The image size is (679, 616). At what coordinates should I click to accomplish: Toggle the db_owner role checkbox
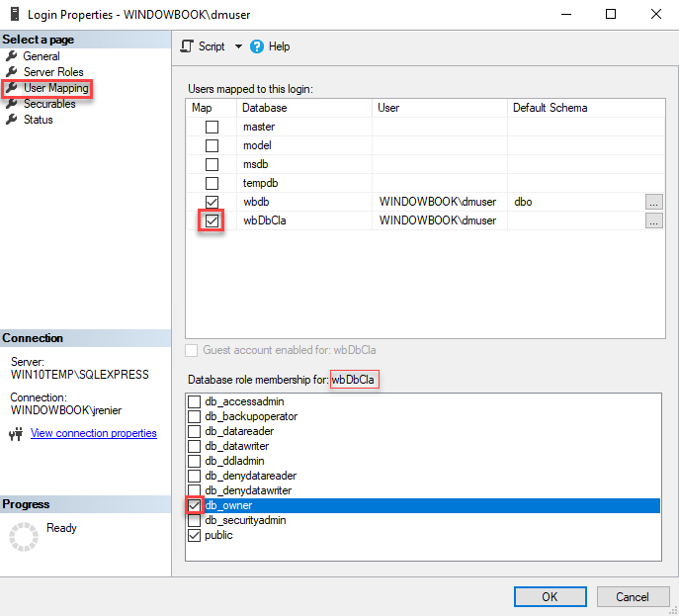point(194,505)
